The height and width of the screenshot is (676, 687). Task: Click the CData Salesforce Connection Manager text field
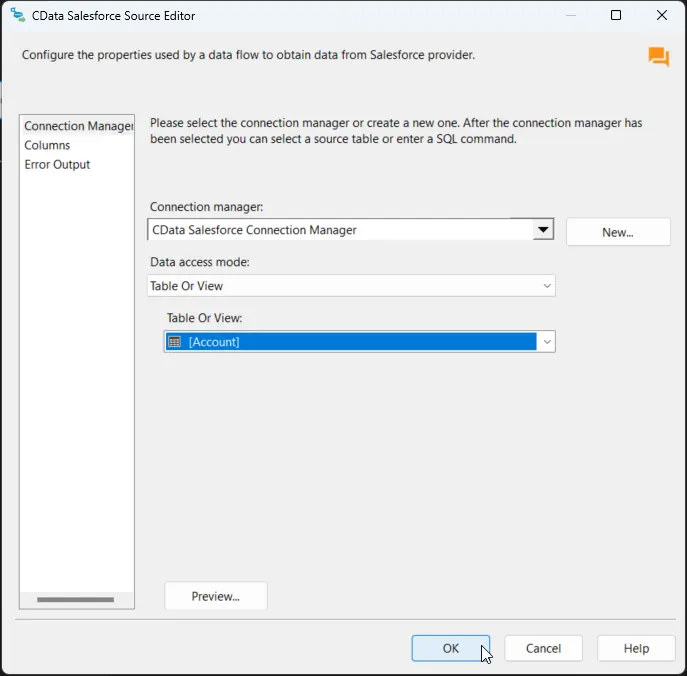(340, 230)
